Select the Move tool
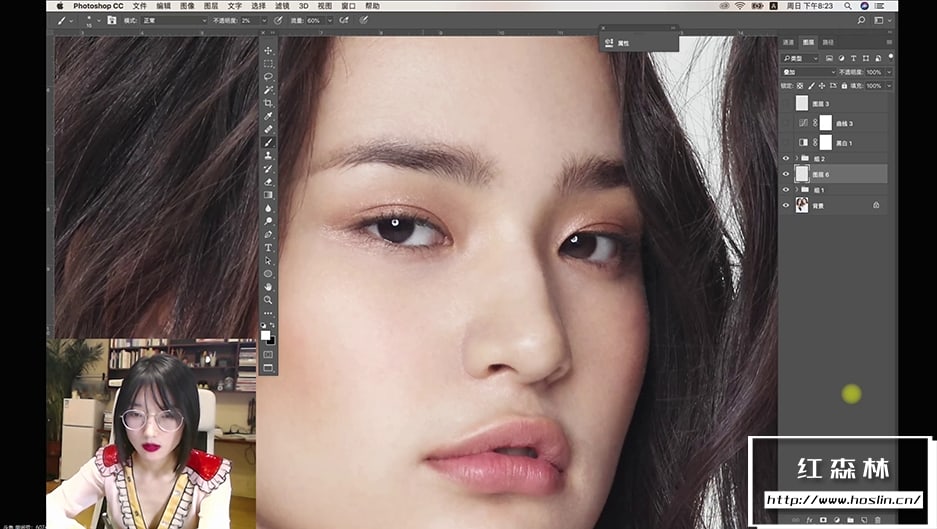The width and height of the screenshot is (937, 529). tap(268, 51)
